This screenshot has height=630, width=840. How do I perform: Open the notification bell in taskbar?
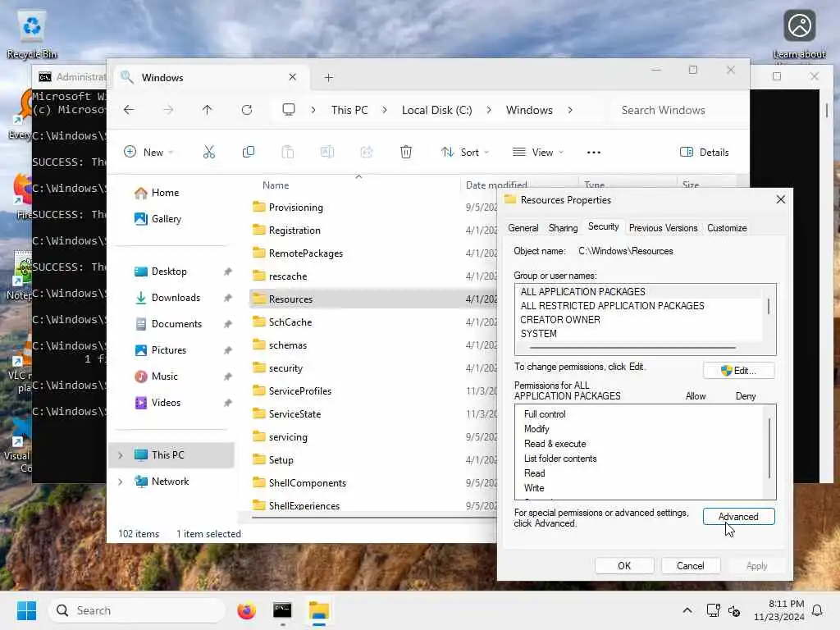coord(817,610)
